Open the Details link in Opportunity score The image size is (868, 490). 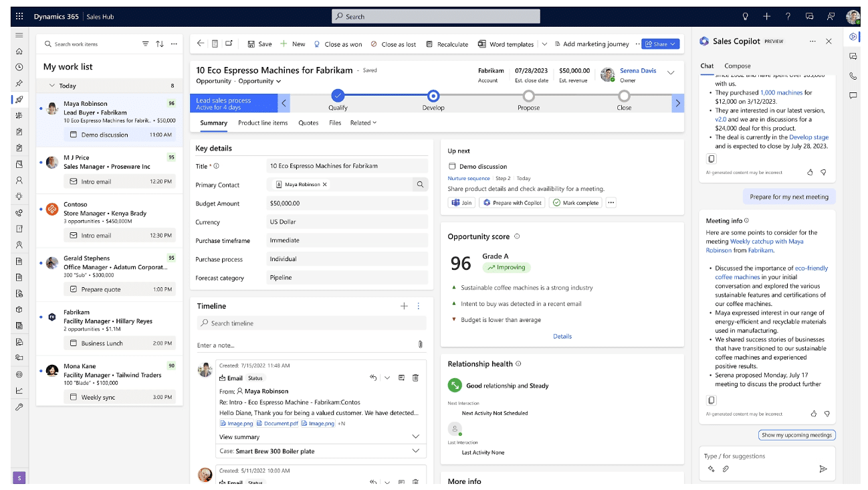[562, 336]
